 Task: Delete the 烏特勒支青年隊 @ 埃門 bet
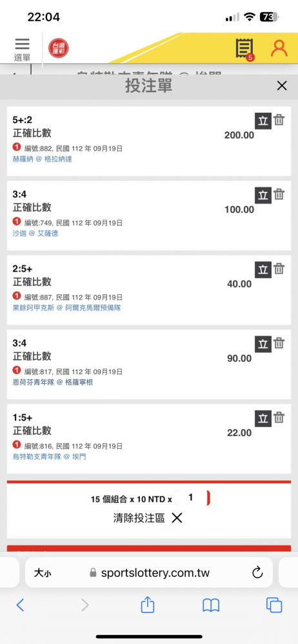279,418
